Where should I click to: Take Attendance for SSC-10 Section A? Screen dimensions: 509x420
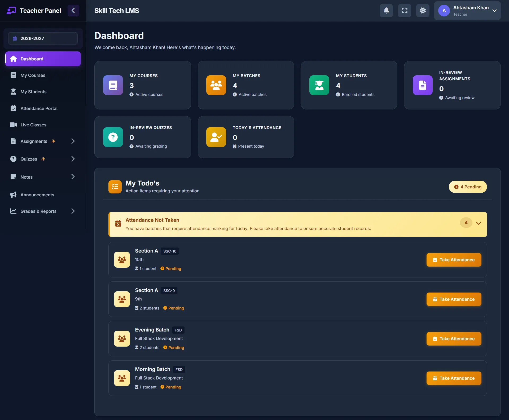[x=454, y=260]
